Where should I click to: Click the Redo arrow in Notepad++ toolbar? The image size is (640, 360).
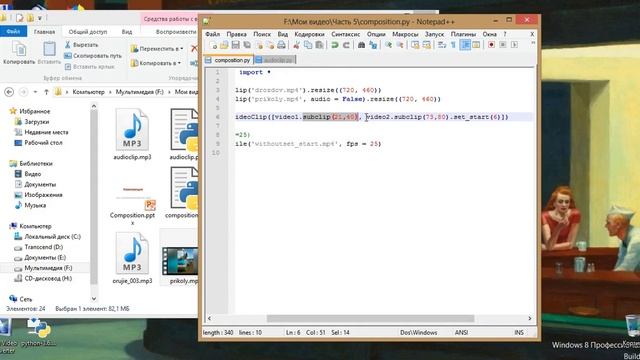click(347, 45)
